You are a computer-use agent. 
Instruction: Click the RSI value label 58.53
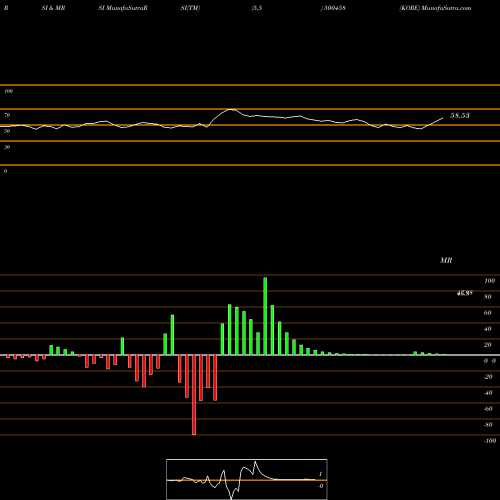(x=460, y=116)
